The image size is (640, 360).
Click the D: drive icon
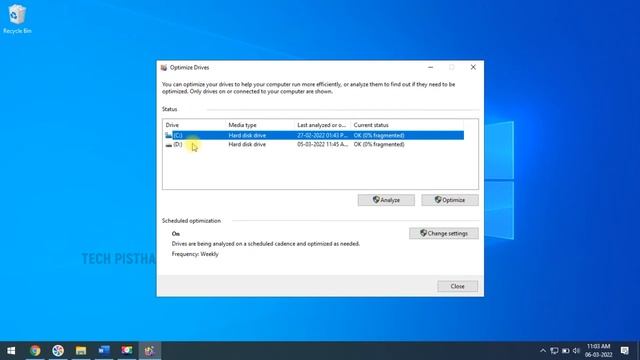tap(169, 144)
